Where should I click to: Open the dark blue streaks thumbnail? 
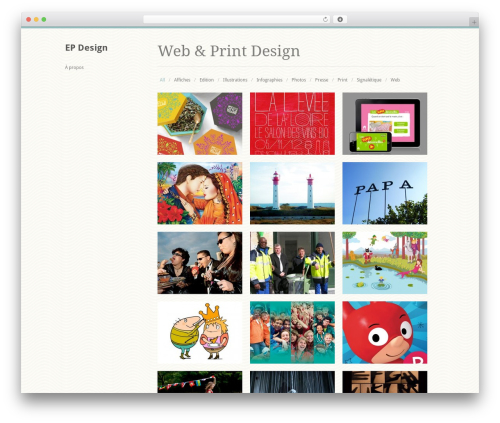click(x=292, y=382)
